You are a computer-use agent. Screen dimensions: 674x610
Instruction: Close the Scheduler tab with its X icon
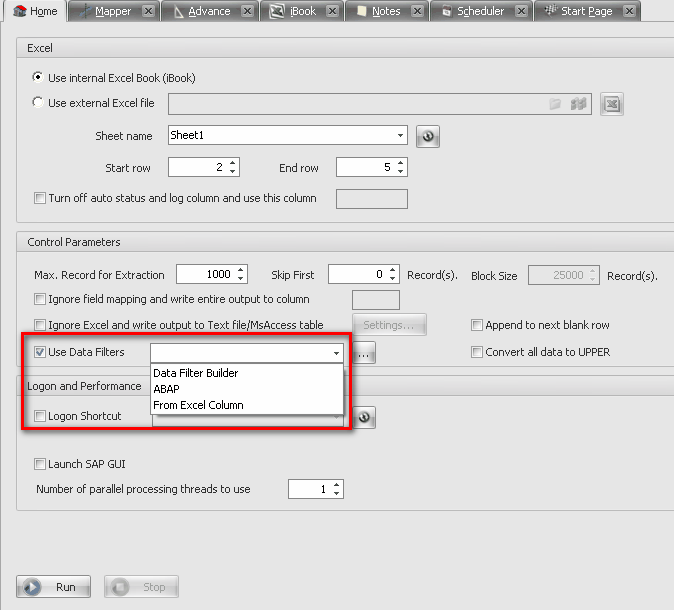(521, 11)
